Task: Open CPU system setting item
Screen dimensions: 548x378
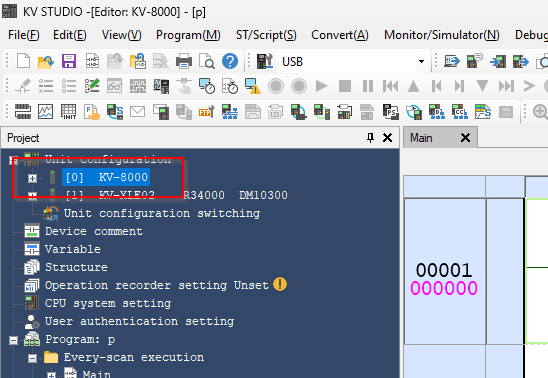Action: [x=108, y=303]
